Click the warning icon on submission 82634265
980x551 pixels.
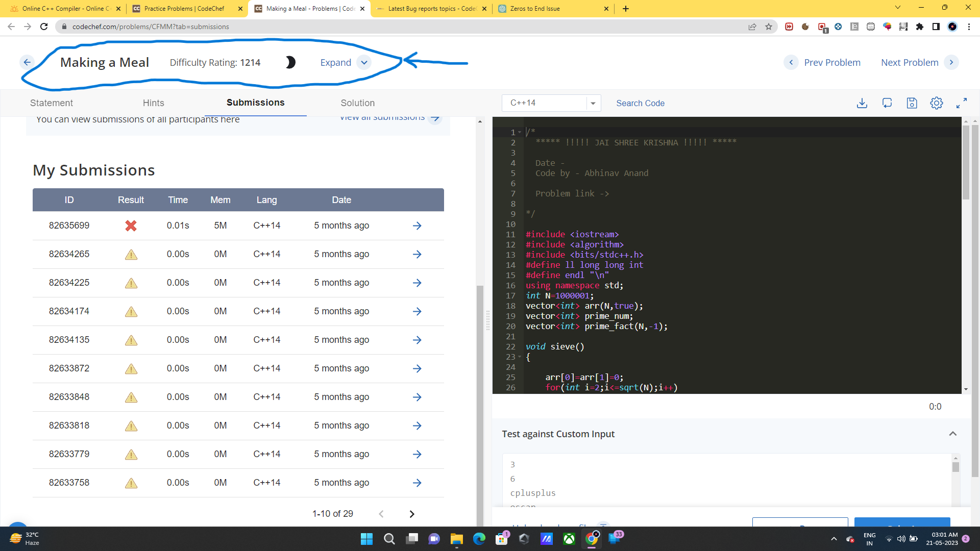131,255
